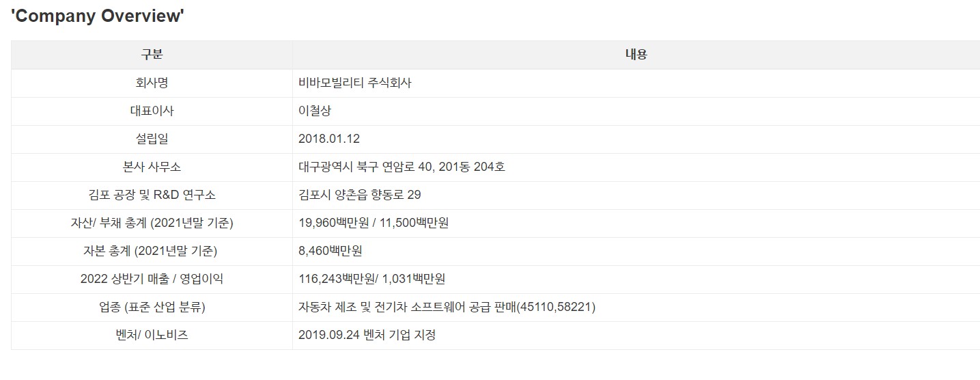The width and height of the screenshot is (980, 380).
Task: Click the 회사명 row label
Action: pos(152,83)
